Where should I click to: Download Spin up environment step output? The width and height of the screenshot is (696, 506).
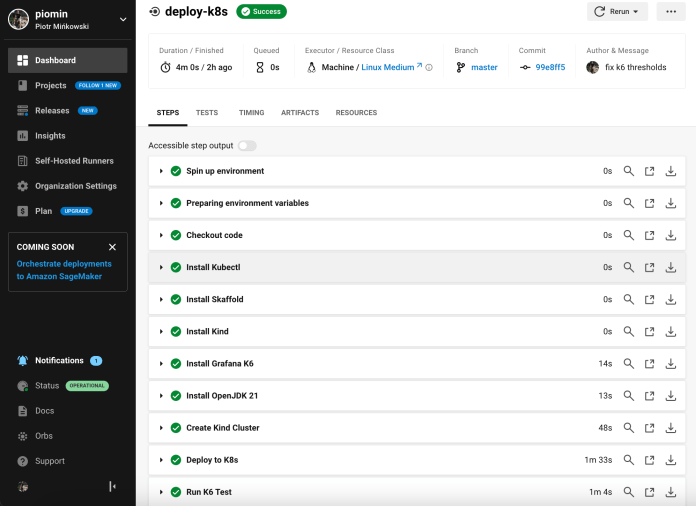671,171
